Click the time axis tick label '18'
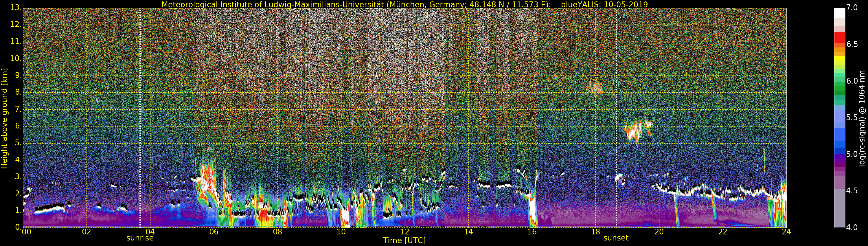This screenshot has width=868, height=246. [x=595, y=232]
